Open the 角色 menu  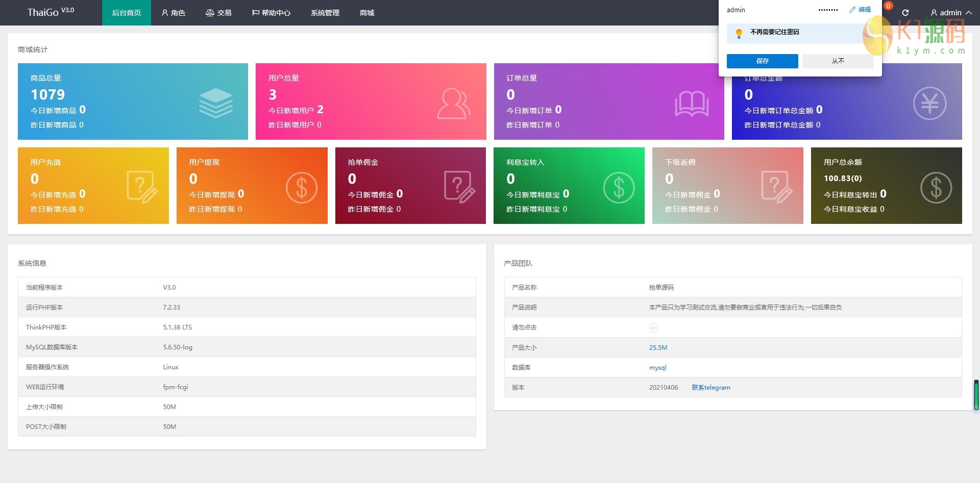tap(173, 13)
